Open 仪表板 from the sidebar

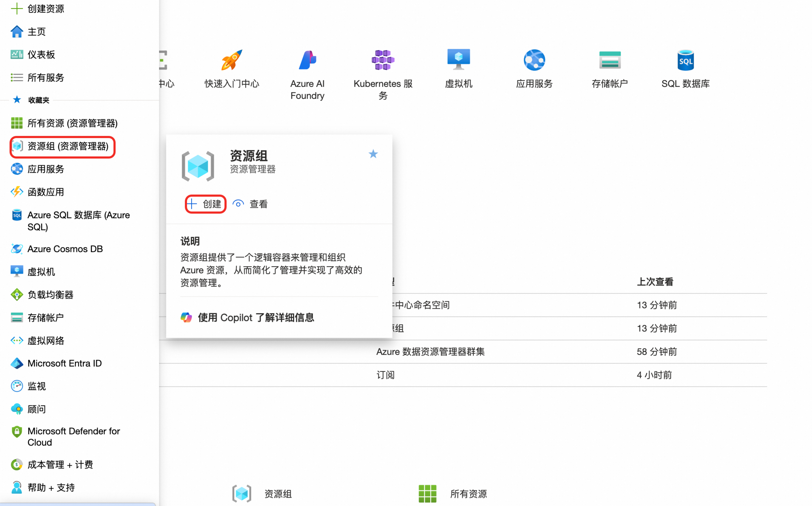point(41,55)
